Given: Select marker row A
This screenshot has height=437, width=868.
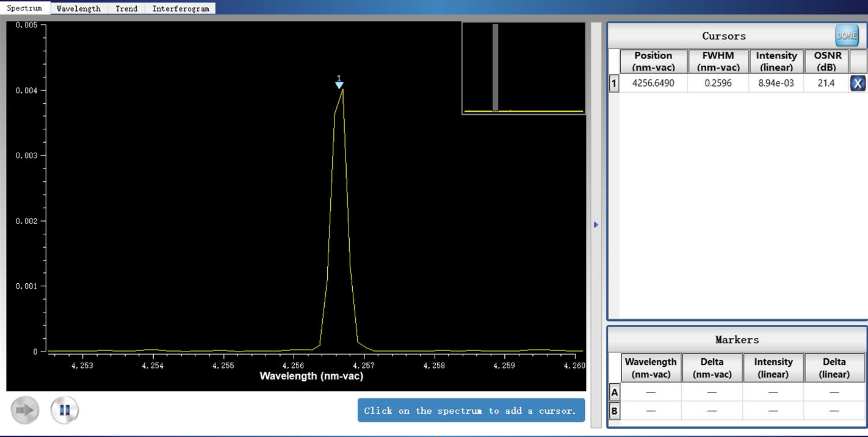Looking at the screenshot, I should click(614, 392).
